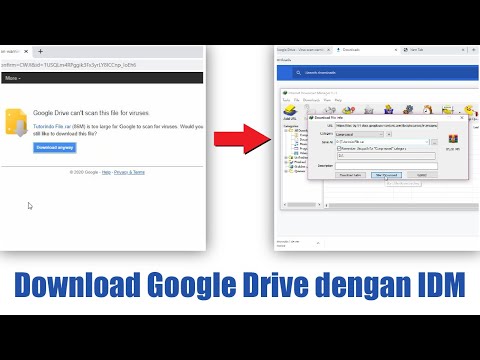
Task: Click the Delete Completed icon in IDM toolbar
Action: click(x=388, y=110)
